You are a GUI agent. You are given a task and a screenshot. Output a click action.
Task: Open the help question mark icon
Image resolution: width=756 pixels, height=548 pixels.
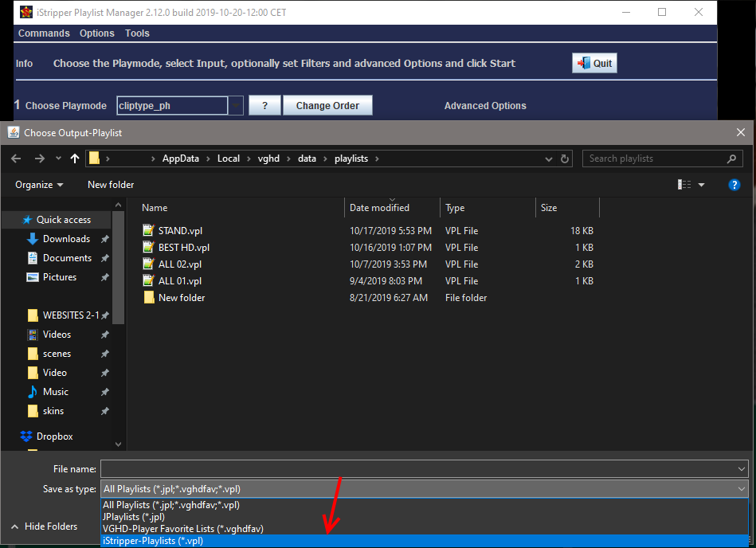coord(734,185)
